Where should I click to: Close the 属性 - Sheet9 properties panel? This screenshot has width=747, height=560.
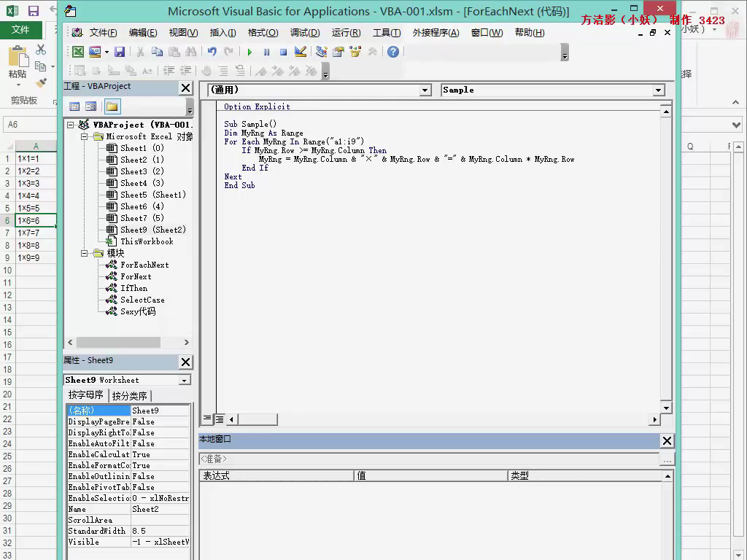(x=186, y=362)
